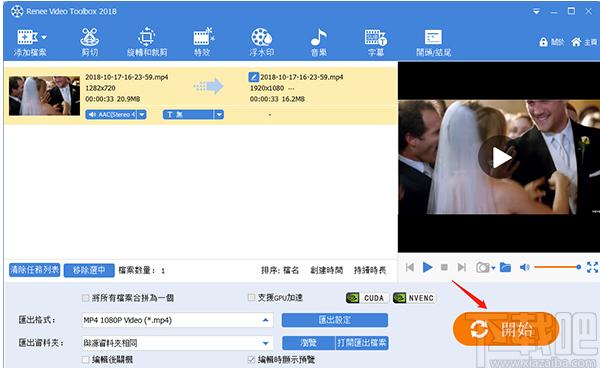
Task: Select the source file name 2018-10-17-16-23-59.mp4
Action: pos(126,77)
